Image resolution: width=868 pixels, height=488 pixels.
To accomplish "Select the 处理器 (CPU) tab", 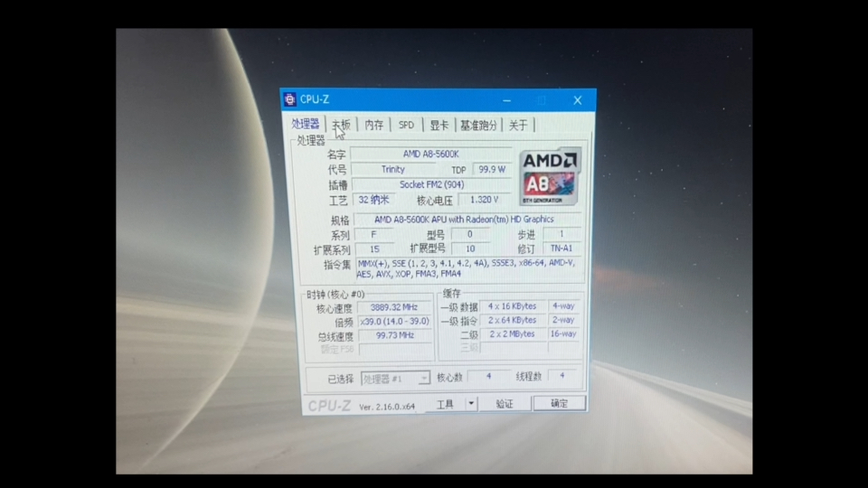I will (306, 124).
